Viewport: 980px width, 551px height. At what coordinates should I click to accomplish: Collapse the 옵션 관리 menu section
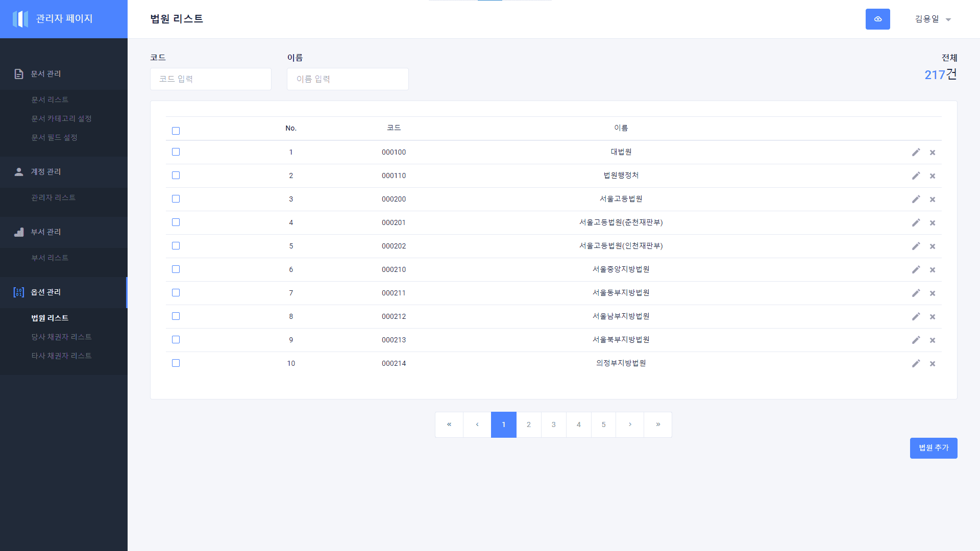pos(64,292)
